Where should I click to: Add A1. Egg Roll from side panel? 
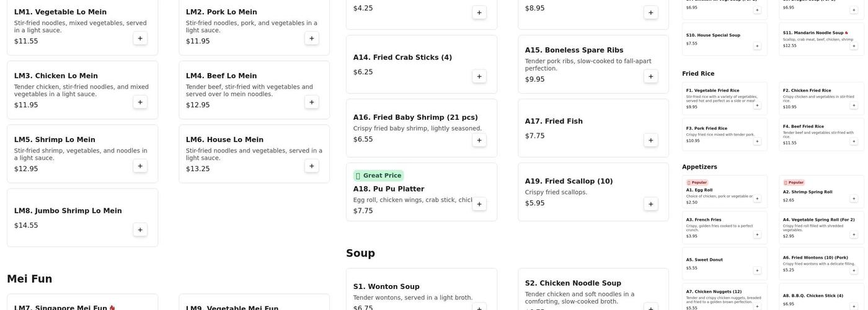(x=757, y=198)
